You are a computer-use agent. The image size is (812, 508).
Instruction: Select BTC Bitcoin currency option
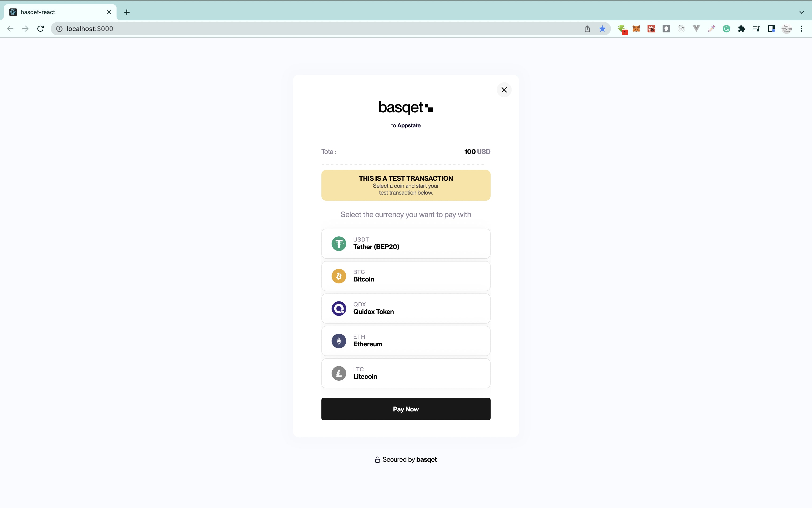[406, 276]
